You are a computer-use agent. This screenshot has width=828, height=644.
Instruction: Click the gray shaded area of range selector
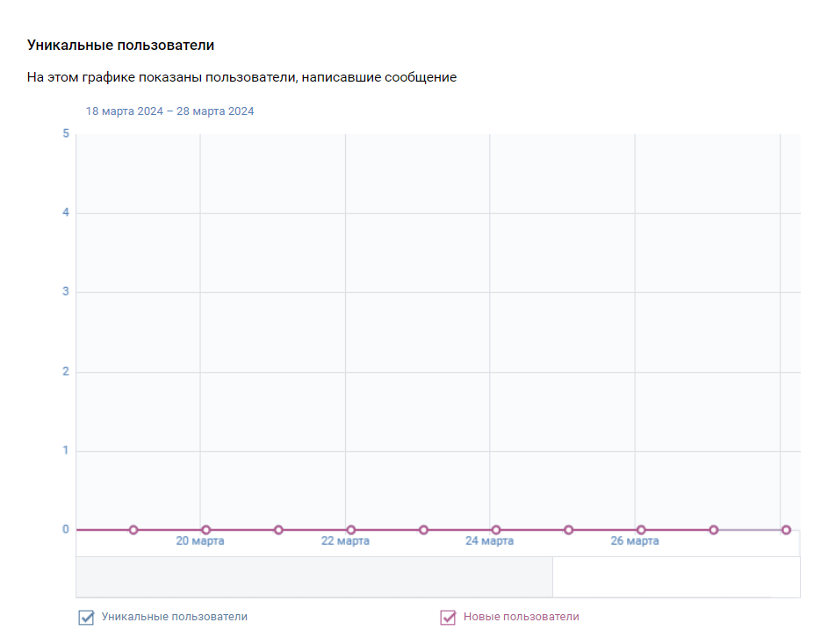pyautogui.click(x=314, y=577)
